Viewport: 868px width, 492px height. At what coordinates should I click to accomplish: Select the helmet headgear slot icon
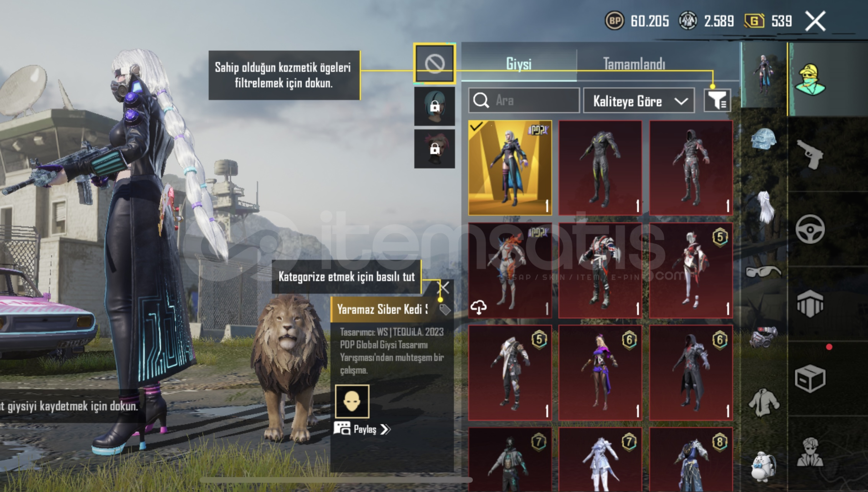click(764, 138)
